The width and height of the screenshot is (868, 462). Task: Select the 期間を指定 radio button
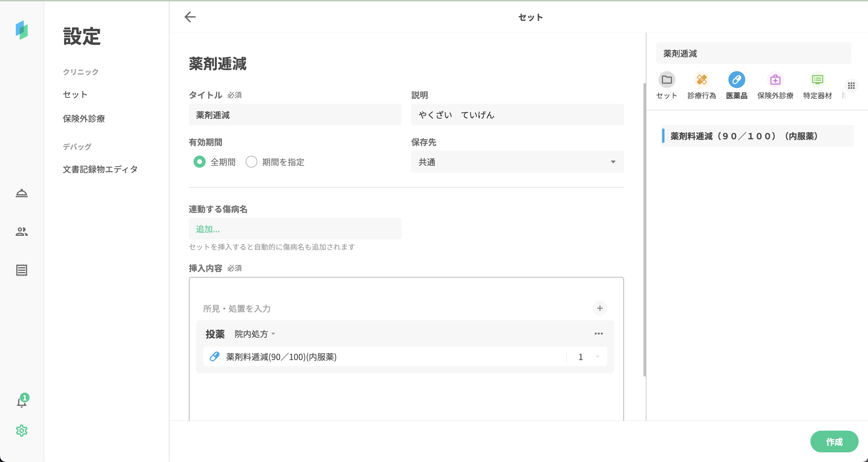[x=251, y=162]
